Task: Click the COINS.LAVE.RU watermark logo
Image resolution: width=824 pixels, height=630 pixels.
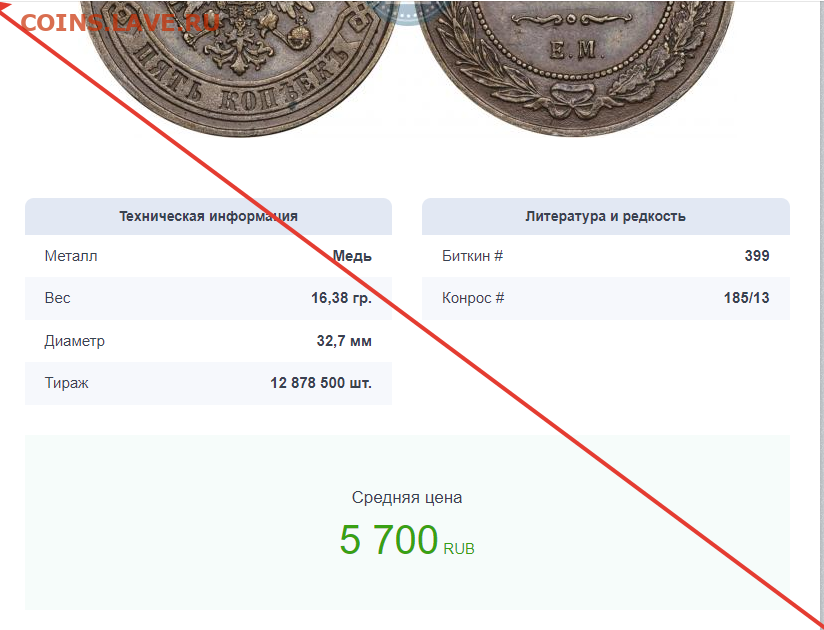Action: coord(120,23)
